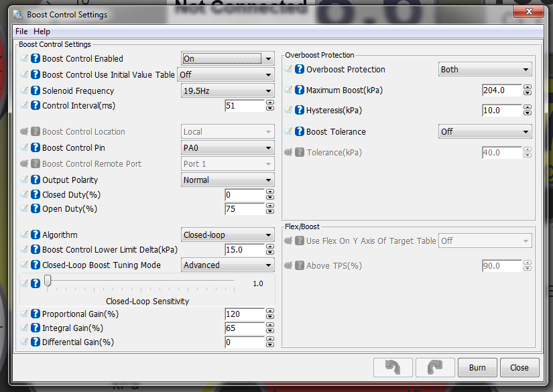Click the help icon next to Algorithm
Viewport: 553px width, 392px height.
click(34, 235)
